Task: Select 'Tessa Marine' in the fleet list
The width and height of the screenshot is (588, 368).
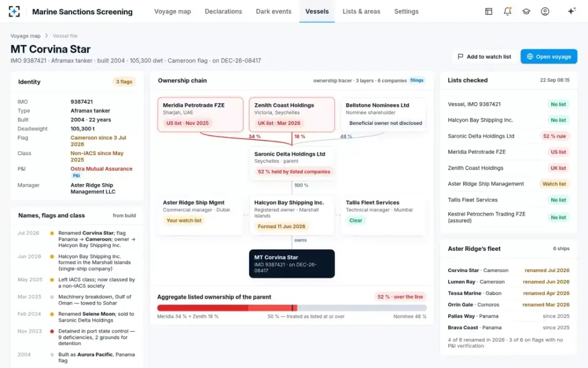Action: pos(509,293)
